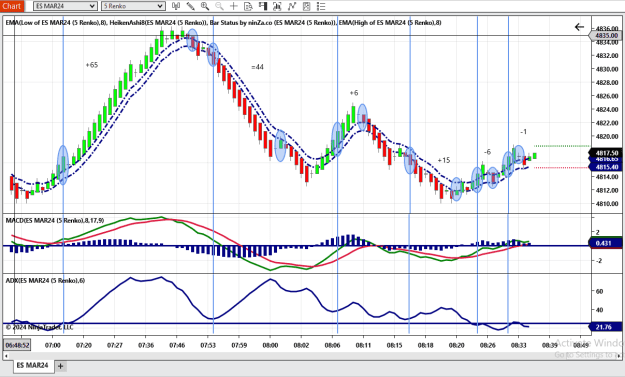
Task: Click the +15 annotation text
Action: (x=444, y=160)
